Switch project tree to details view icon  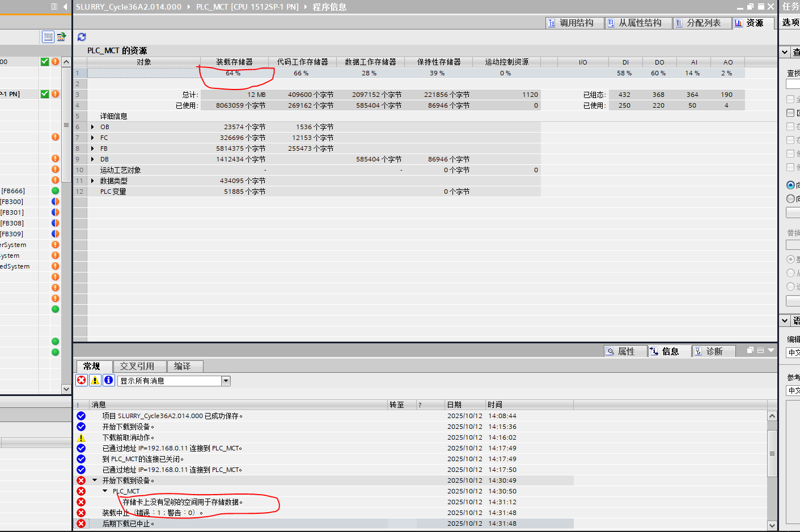coord(48,37)
